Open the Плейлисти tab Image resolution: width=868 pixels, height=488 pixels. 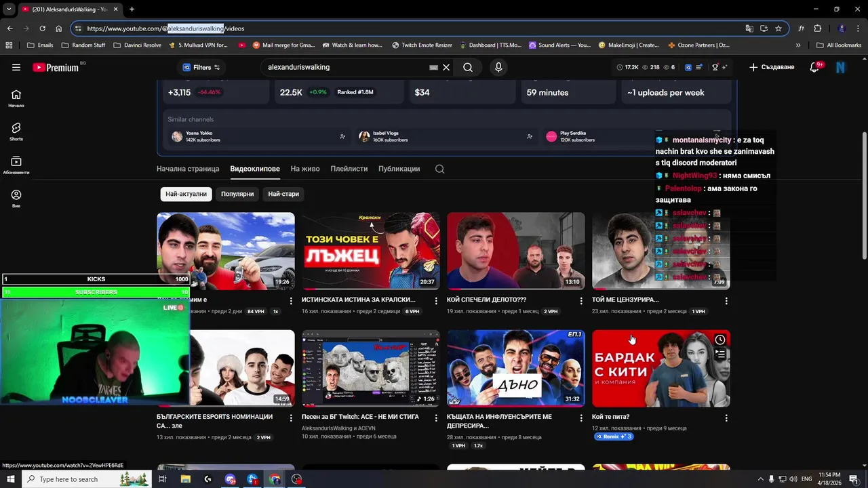point(349,169)
